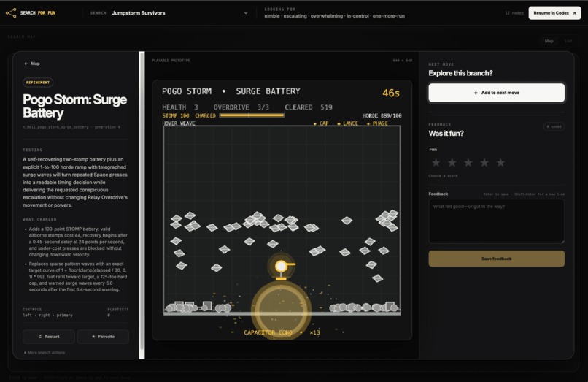
Task: Click the Add to next move button
Action: 497,93
